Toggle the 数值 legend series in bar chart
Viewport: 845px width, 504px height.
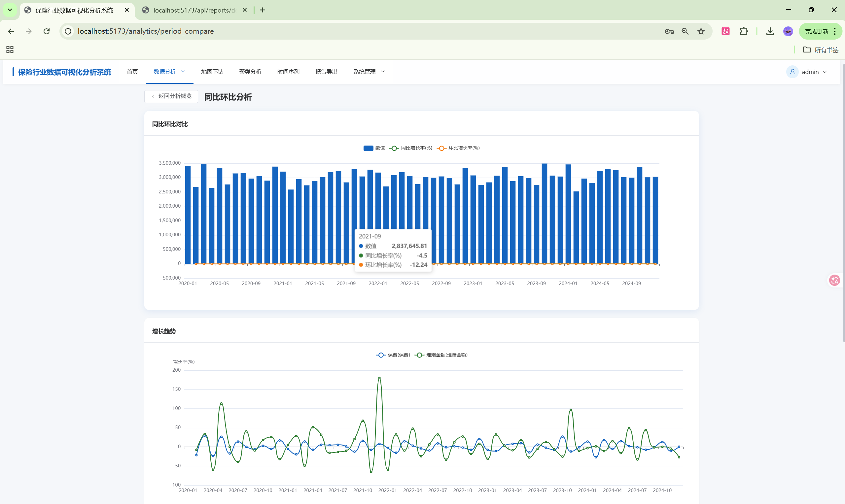click(374, 148)
